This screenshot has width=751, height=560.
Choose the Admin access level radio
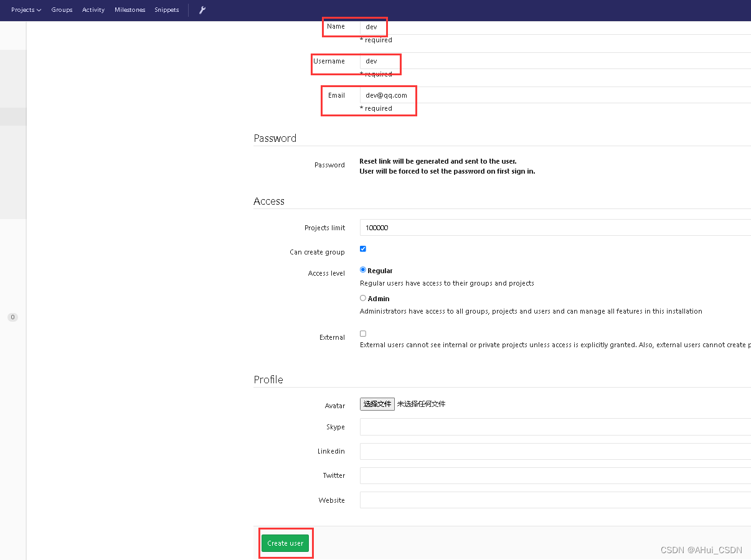coord(363,298)
